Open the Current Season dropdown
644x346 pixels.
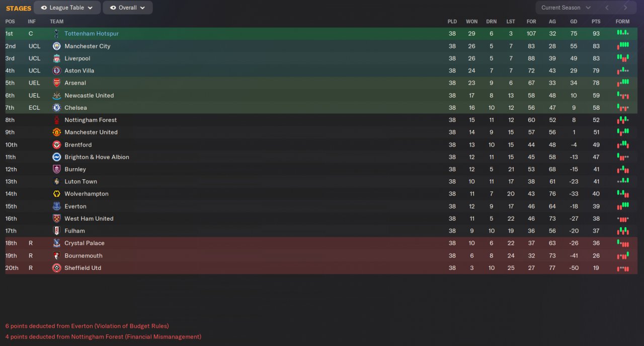[x=566, y=8]
